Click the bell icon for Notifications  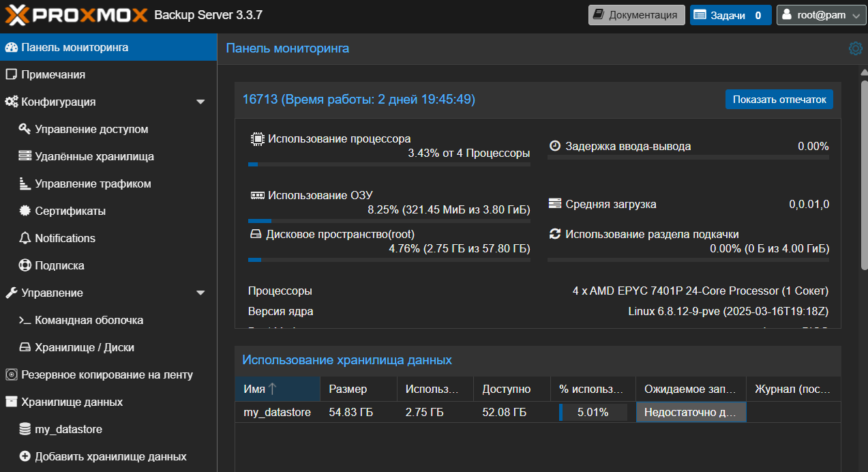(25, 239)
